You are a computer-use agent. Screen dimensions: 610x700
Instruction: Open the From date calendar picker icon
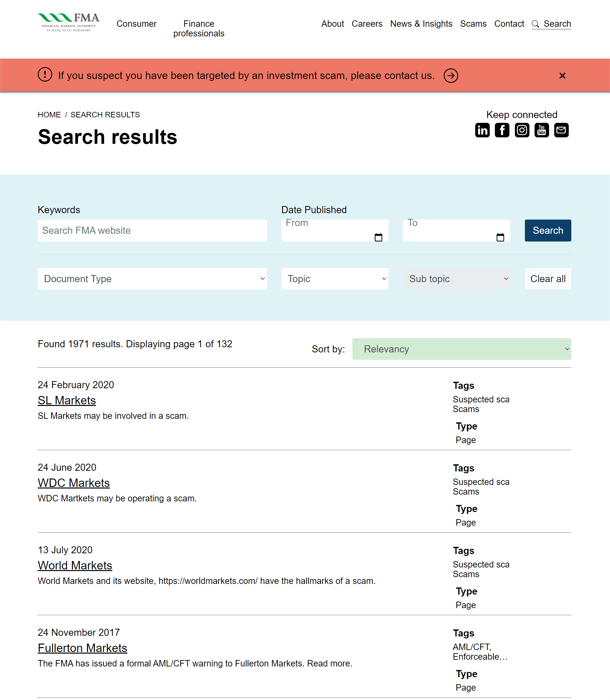click(x=378, y=237)
